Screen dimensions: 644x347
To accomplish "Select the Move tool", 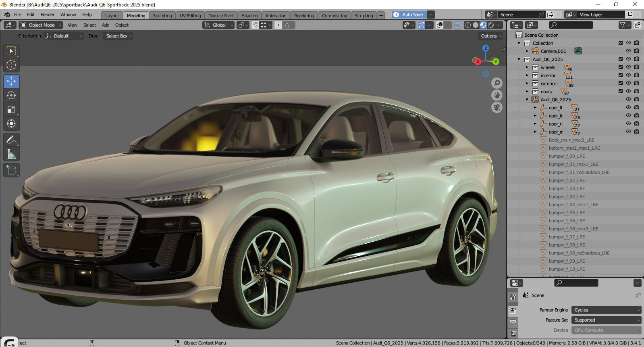I will pos(11,81).
